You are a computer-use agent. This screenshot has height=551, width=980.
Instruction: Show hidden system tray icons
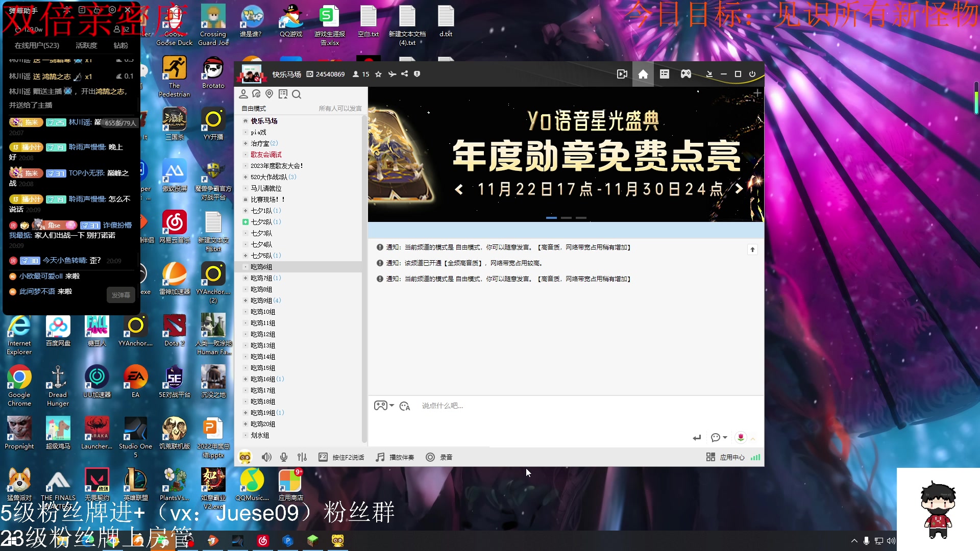coord(854,541)
